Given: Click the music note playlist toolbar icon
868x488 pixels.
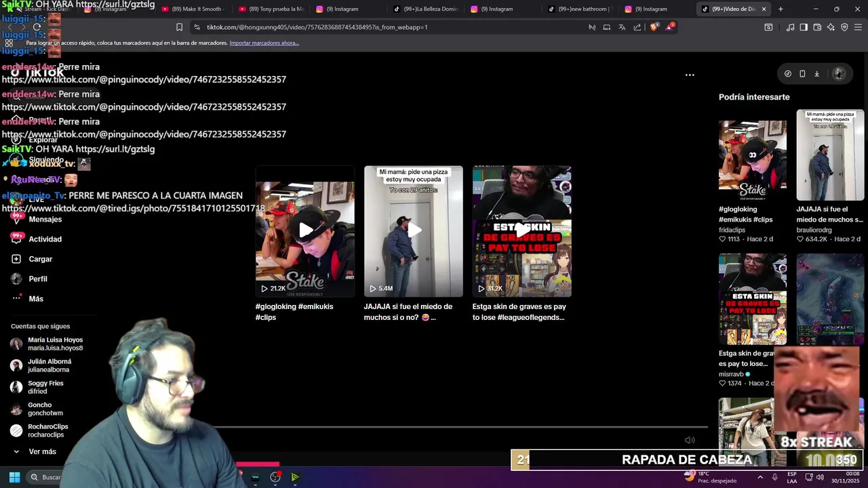Looking at the screenshot, I should [790, 27].
